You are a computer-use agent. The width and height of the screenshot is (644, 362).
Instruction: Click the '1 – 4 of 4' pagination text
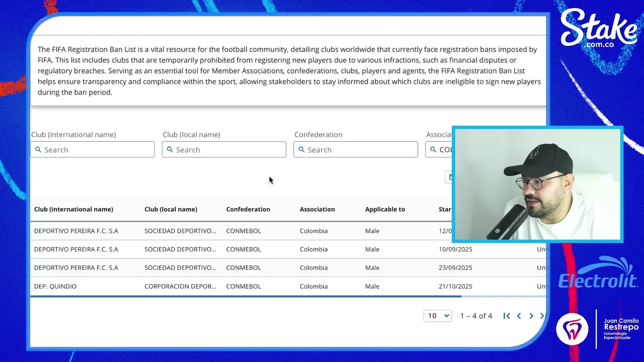coord(476,316)
